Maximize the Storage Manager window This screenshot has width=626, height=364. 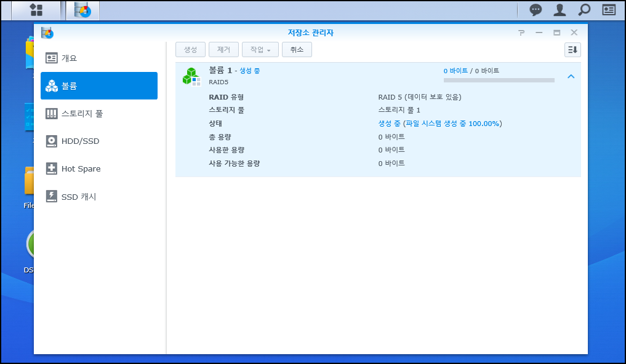556,33
